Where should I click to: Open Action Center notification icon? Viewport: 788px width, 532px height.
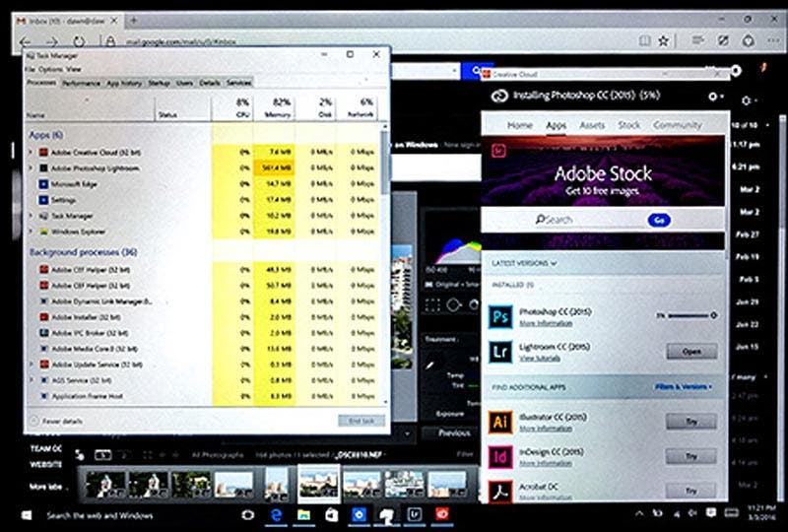coord(710,513)
